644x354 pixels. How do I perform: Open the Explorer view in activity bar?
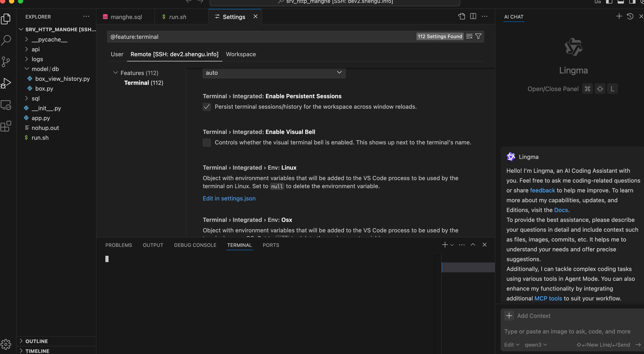pyautogui.click(x=6, y=19)
